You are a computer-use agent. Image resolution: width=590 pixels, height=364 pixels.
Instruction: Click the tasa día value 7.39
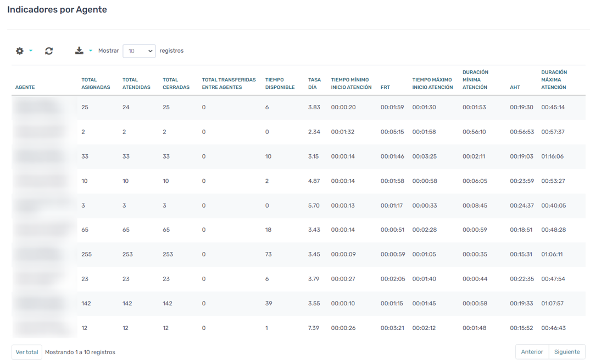click(314, 328)
